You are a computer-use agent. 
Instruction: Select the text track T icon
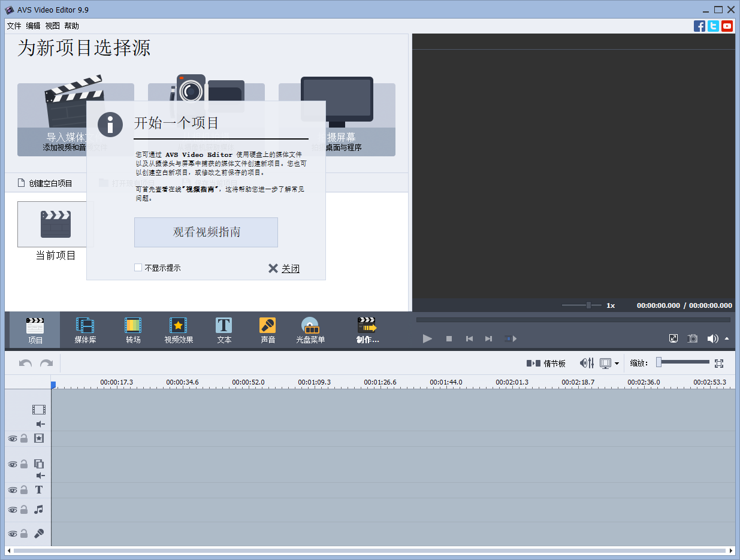[x=39, y=490]
